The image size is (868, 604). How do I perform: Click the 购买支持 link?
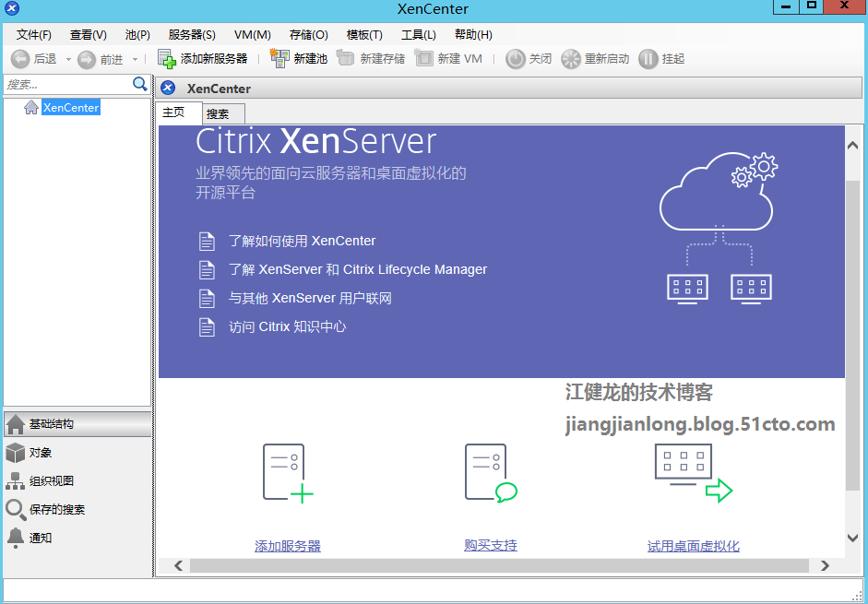point(491,545)
